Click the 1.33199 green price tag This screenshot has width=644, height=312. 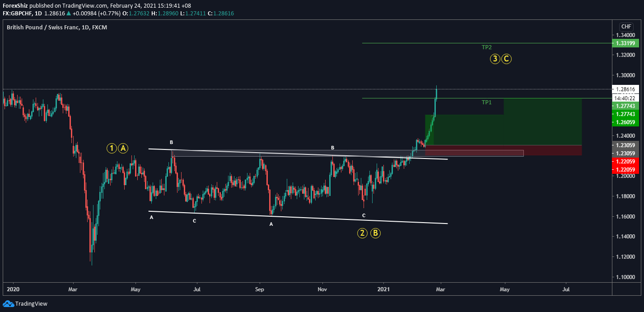(625, 43)
